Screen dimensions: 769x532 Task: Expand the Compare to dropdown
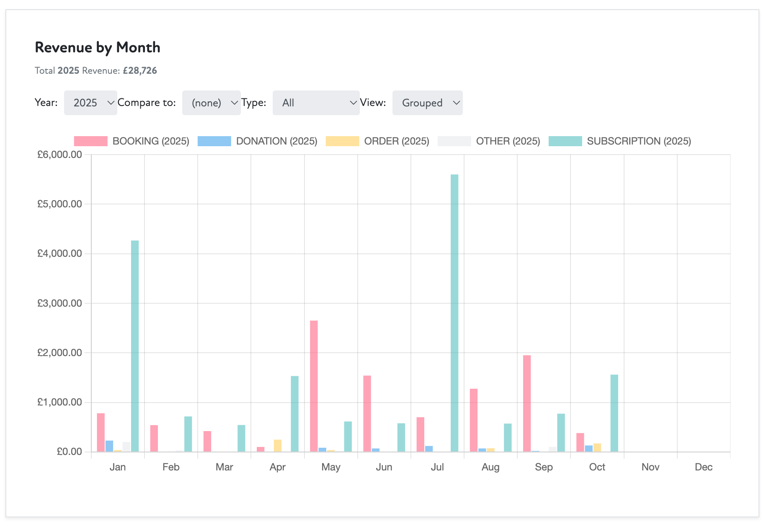click(x=211, y=103)
